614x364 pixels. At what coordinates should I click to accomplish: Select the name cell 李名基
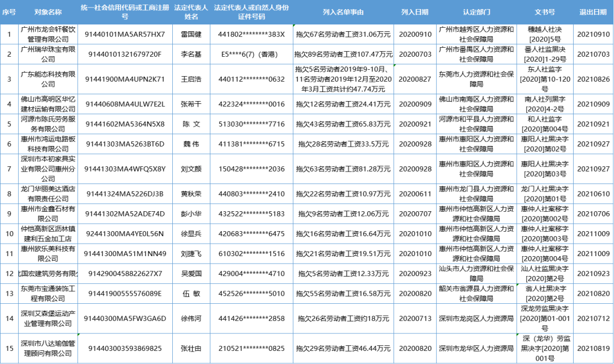[x=191, y=55]
